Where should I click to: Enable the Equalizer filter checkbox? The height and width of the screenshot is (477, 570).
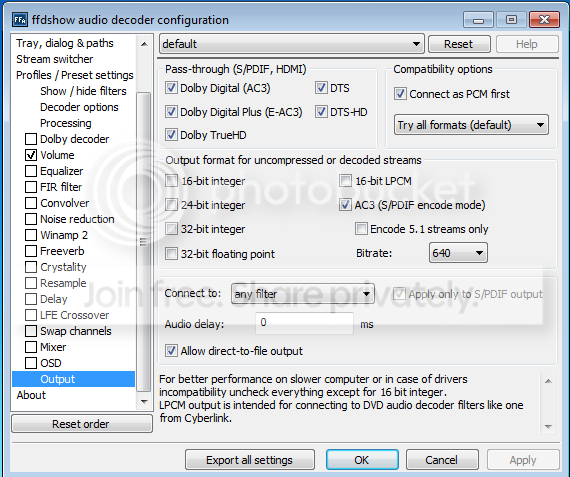pyautogui.click(x=31, y=171)
